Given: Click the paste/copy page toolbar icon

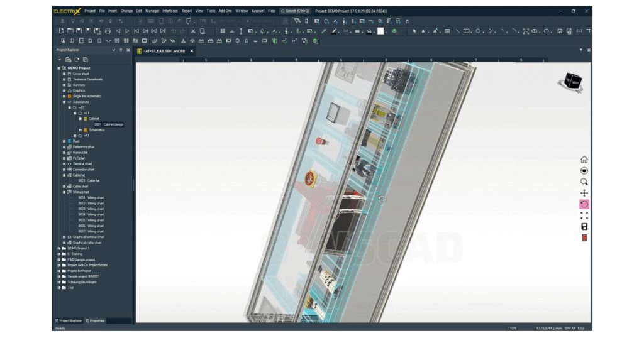Looking at the screenshot, I should pyautogui.click(x=202, y=31).
